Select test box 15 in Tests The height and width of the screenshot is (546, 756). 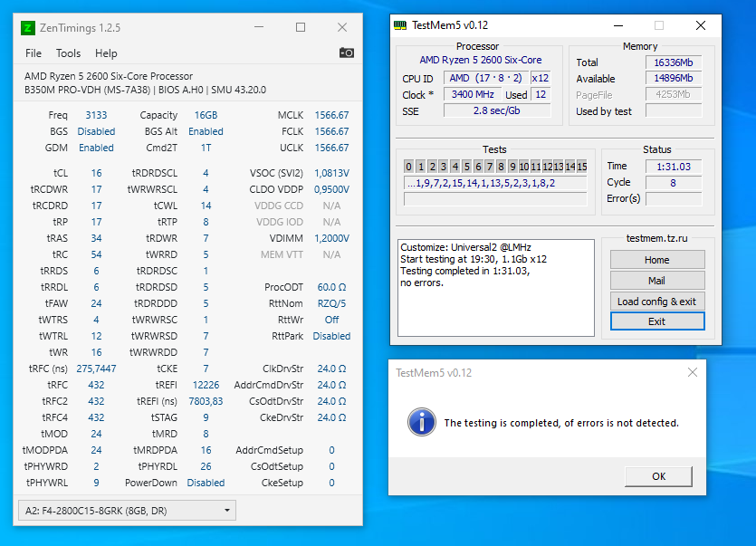[582, 167]
